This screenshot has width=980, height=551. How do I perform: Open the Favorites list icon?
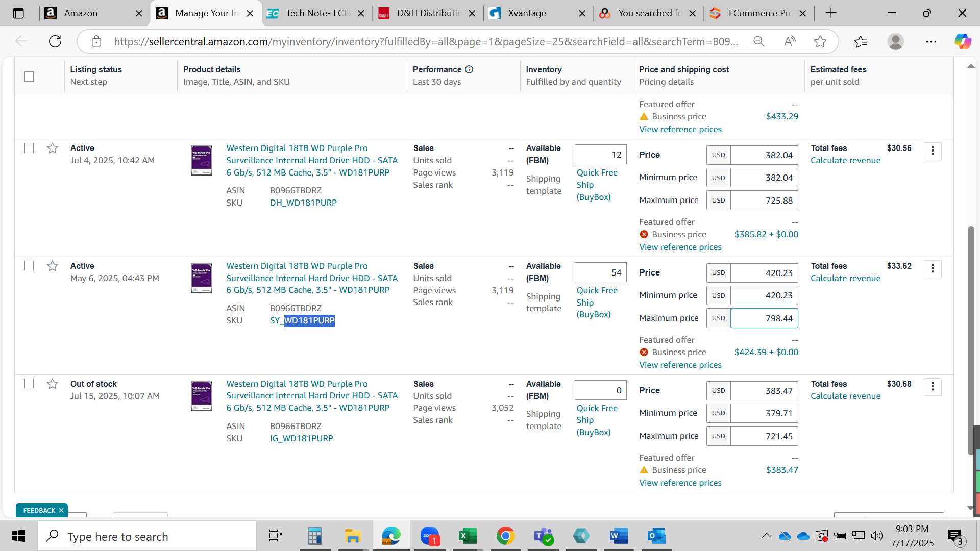861,41
